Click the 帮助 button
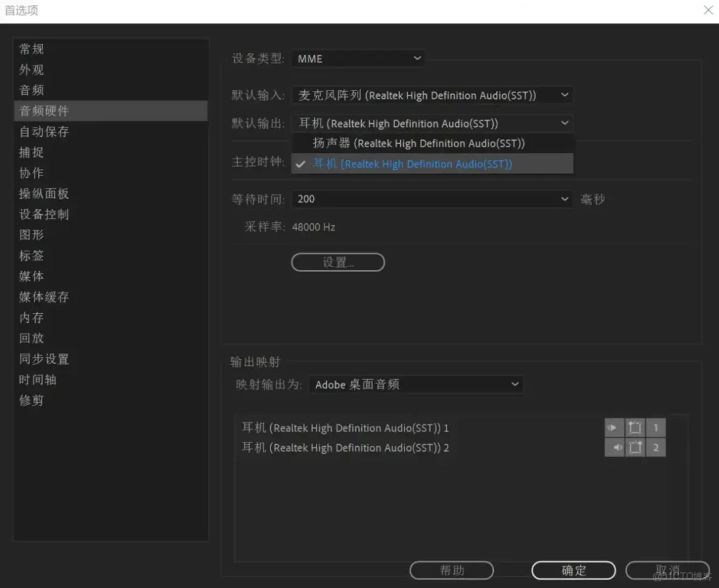This screenshot has height=588, width=719. (451, 570)
